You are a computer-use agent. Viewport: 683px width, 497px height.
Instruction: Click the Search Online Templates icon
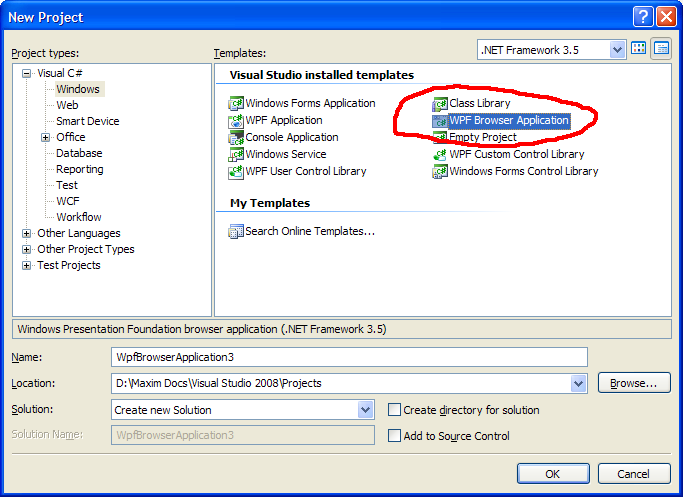click(x=236, y=231)
